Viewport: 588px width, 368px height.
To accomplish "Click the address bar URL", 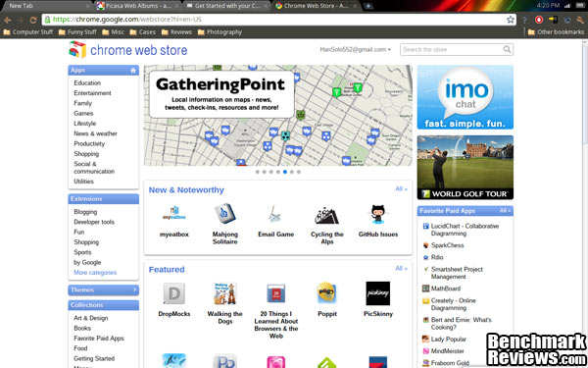I will tap(126, 20).
